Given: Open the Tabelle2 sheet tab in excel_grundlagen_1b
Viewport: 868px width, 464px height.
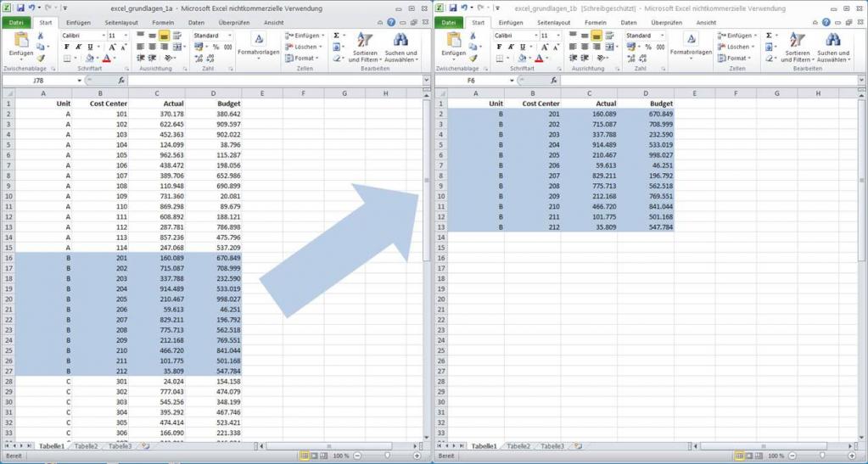Looking at the screenshot, I should [518, 446].
